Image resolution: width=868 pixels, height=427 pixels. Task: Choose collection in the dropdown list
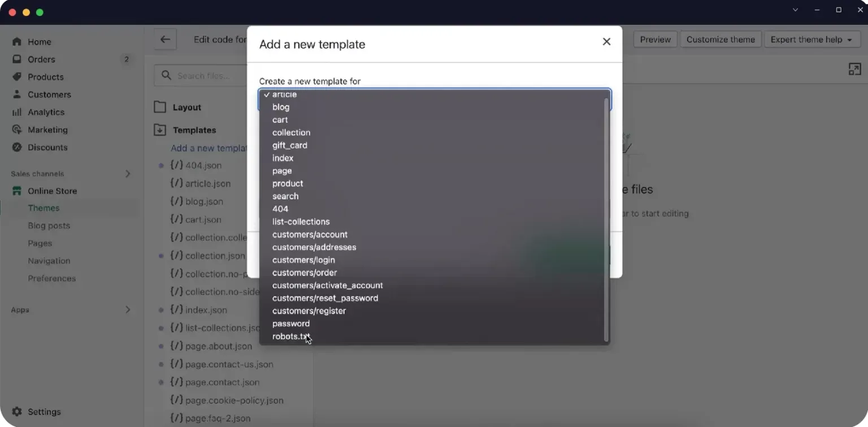pyautogui.click(x=434, y=132)
